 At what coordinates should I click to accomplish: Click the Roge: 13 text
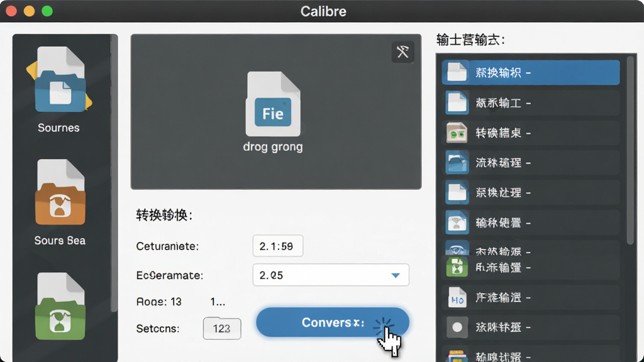(x=159, y=302)
